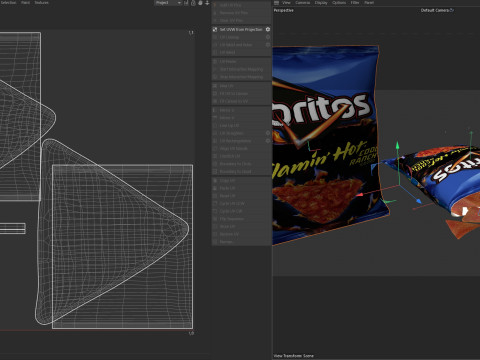Open the Selection menu in UV view
Image resolution: width=480 pixels, height=360 pixels.
click(9, 3)
